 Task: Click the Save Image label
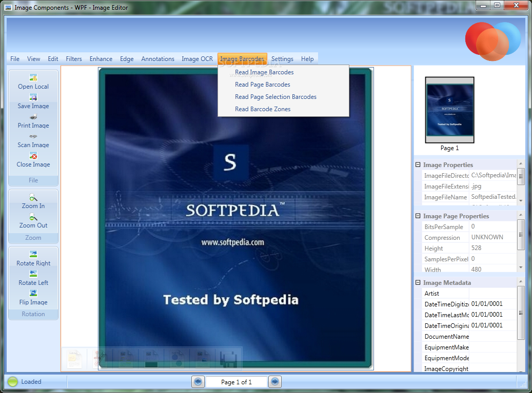tap(33, 106)
